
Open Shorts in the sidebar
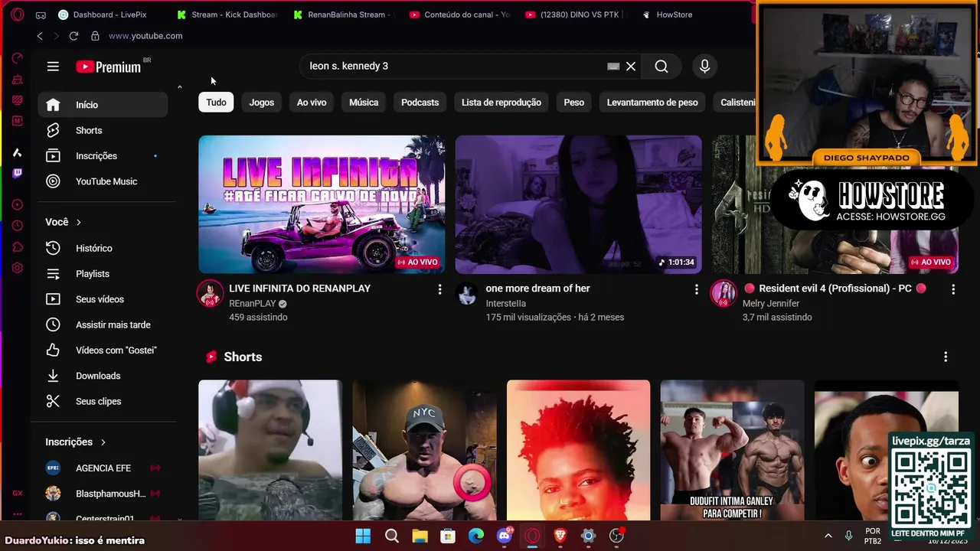(103, 130)
